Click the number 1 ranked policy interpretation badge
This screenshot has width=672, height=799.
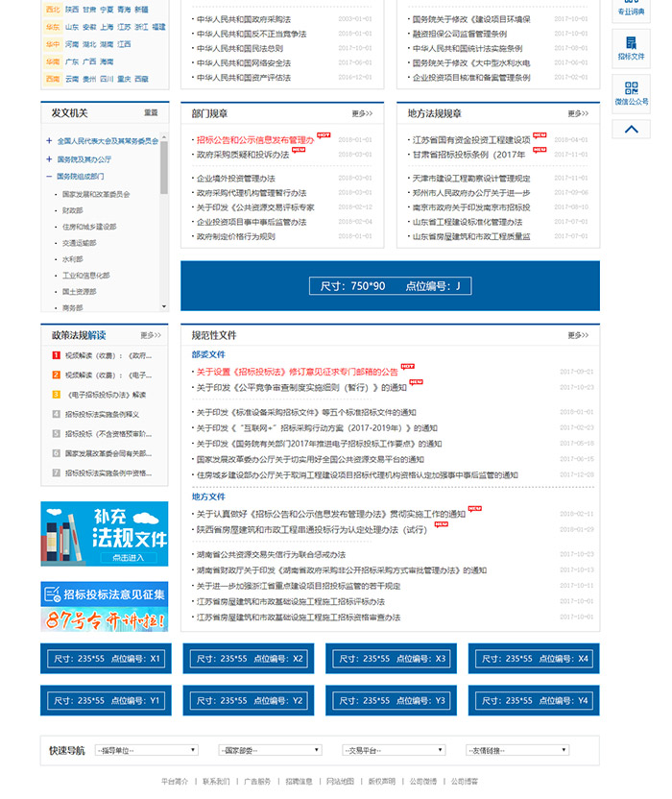click(57, 354)
